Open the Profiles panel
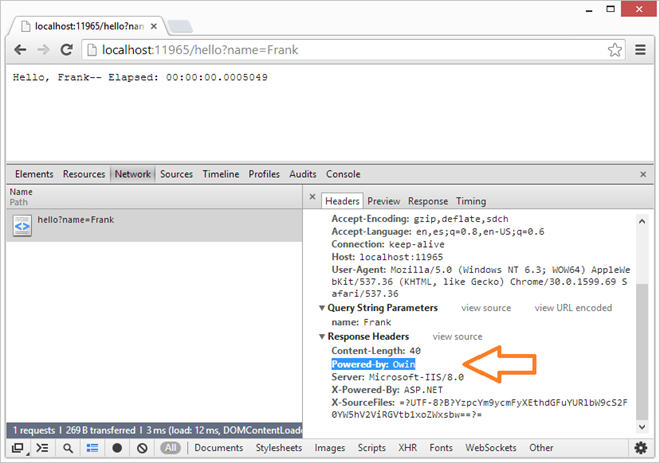The image size is (660, 463). (264, 174)
